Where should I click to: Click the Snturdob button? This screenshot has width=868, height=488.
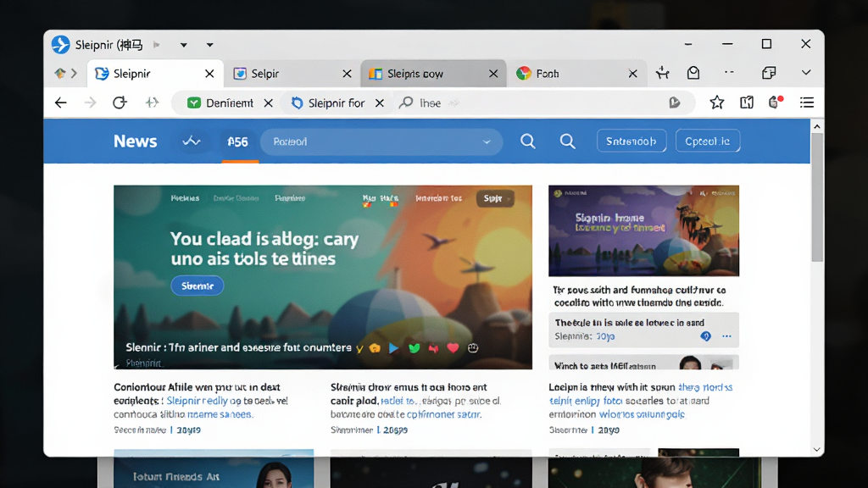[631, 141]
